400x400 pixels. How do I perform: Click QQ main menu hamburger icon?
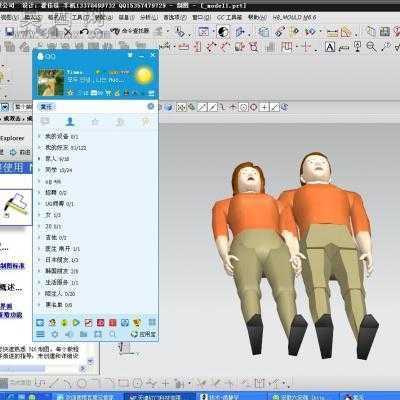[x=40, y=334]
